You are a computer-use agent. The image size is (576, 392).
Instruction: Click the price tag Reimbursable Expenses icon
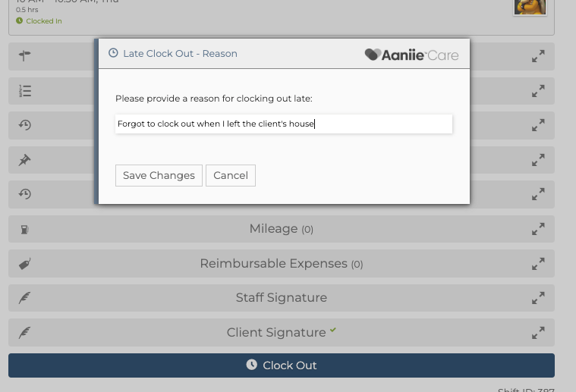24,264
